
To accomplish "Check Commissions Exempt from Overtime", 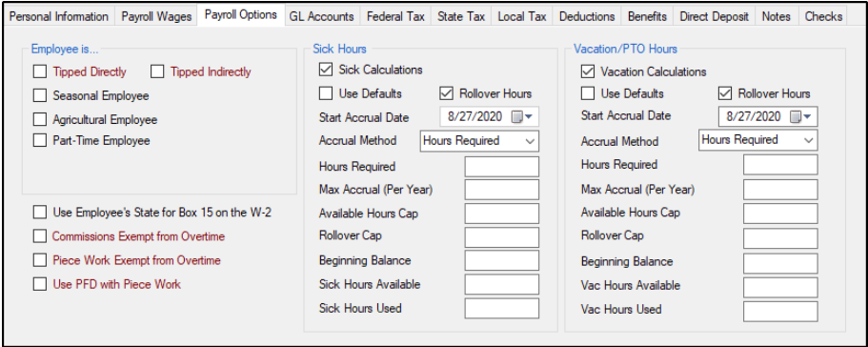I will (x=40, y=236).
